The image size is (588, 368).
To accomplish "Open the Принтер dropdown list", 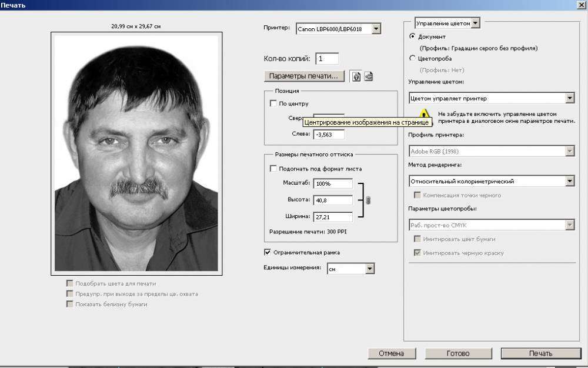I will coord(376,28).
